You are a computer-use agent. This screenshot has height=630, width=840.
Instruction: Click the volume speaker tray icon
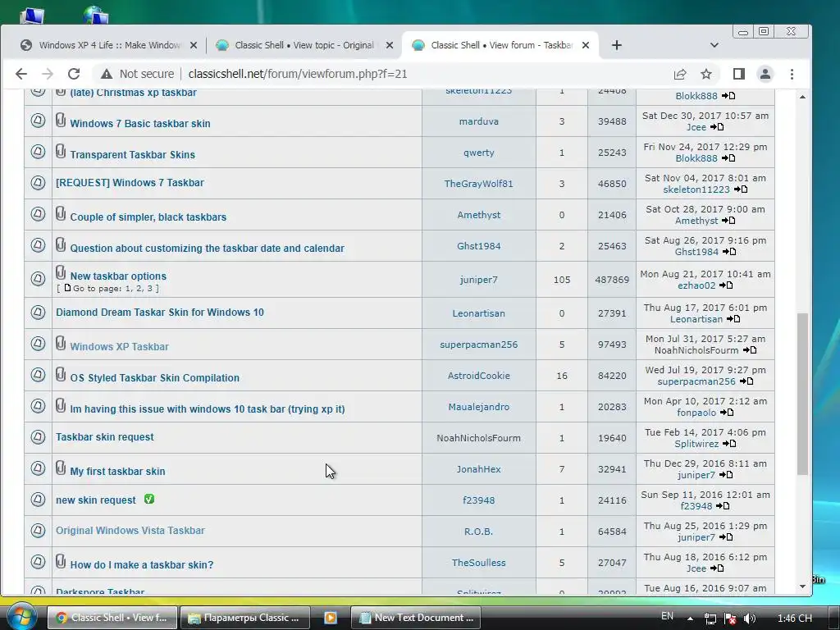click(750, 619)
